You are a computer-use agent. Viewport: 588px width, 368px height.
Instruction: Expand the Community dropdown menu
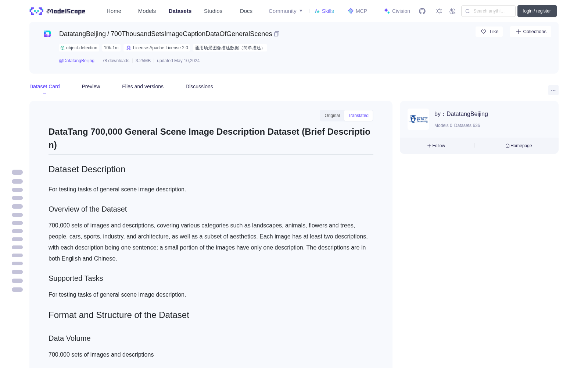coord(286,11)
